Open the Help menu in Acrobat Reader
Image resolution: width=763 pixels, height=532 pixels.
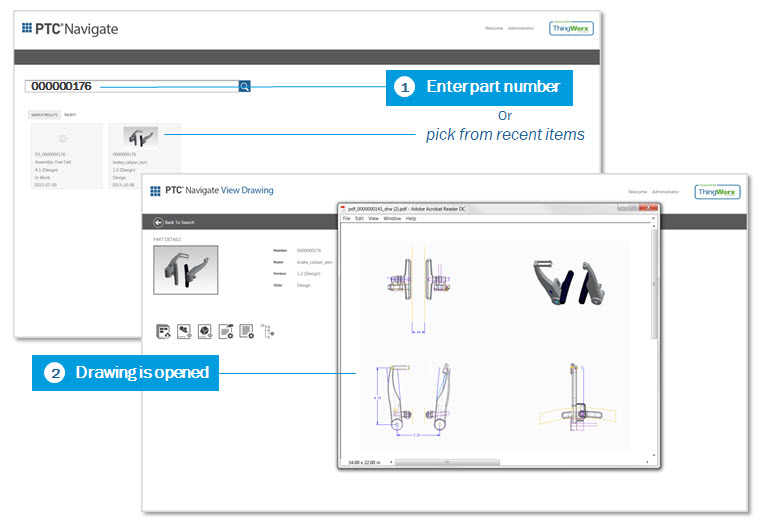tap(411, 219)
